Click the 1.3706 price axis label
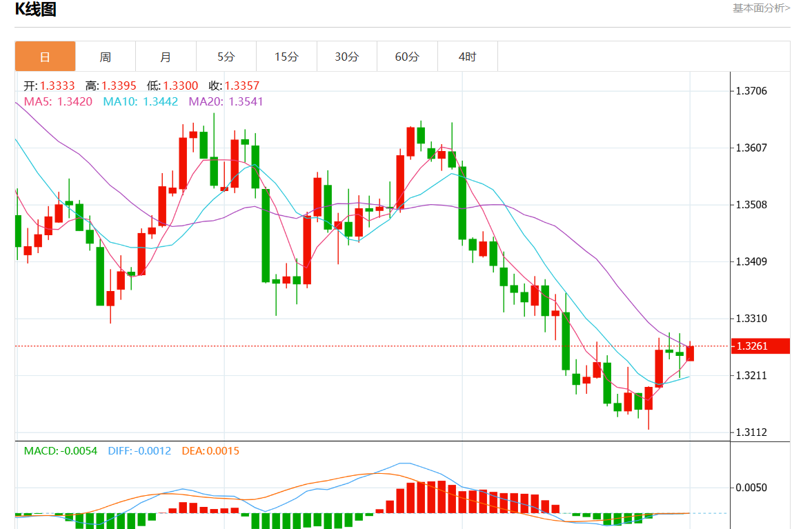The width and height of the screenshot is (812, 529). point(751,91)
